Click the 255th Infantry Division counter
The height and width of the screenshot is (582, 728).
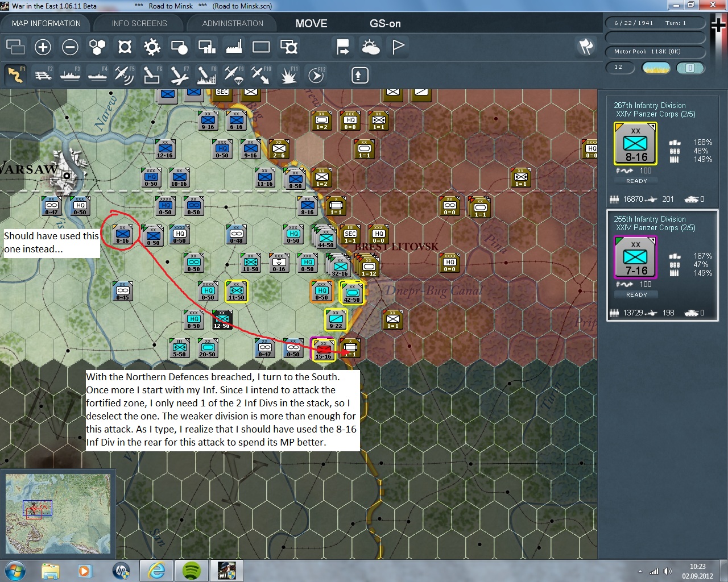[x=635, y=257]
